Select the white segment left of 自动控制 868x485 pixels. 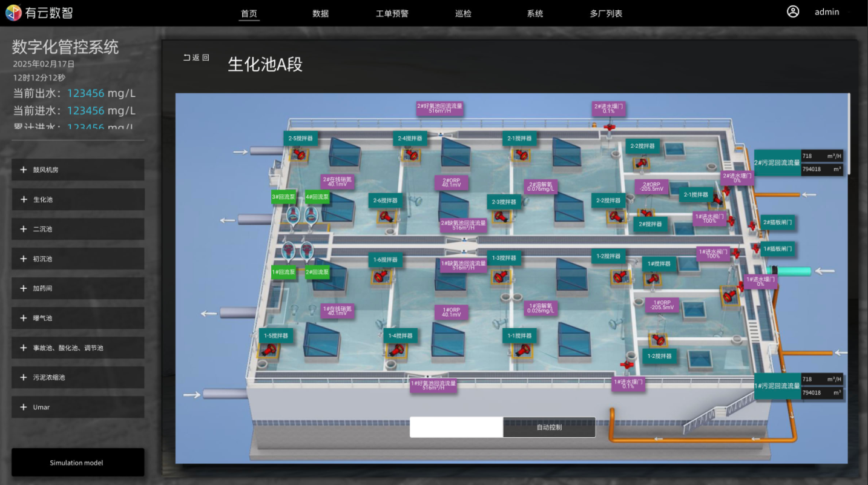click(x=456, y=427)
